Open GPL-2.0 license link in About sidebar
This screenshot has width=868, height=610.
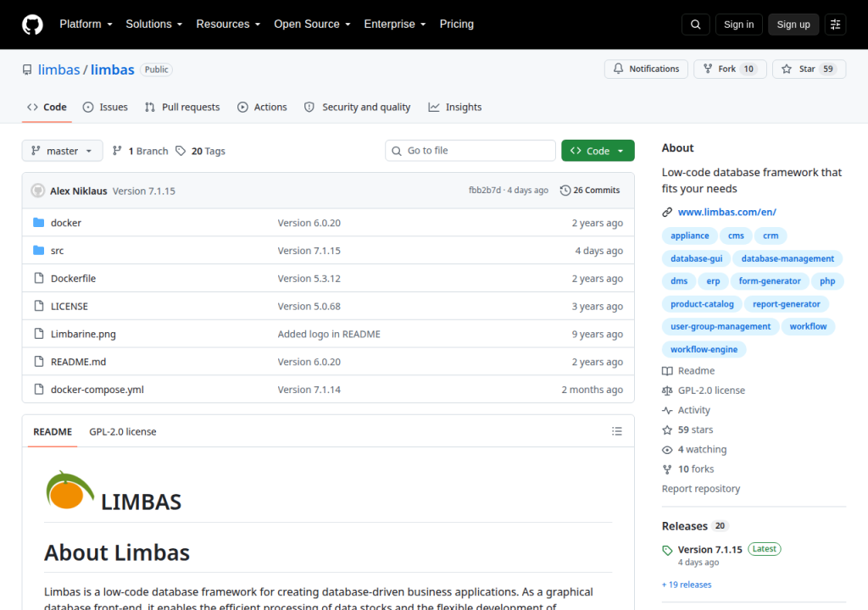[704, 391]
